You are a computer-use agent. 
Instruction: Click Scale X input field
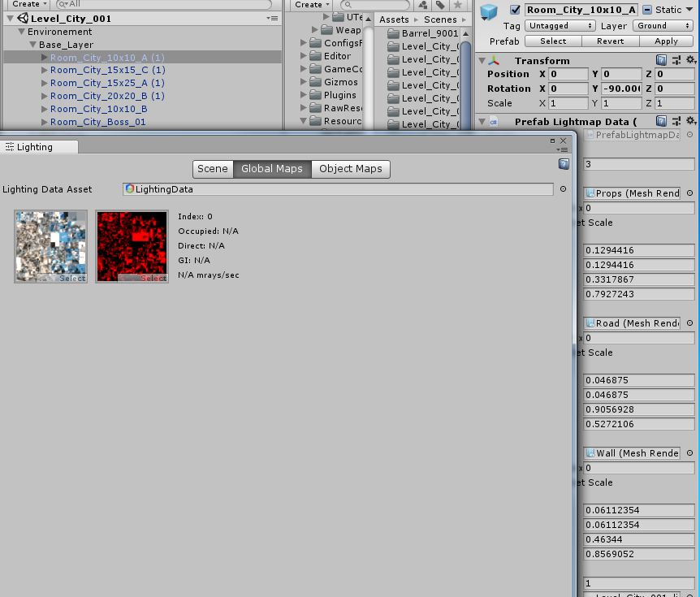point(568,104)
